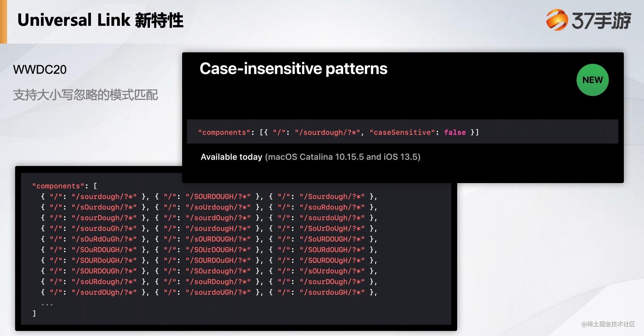
Task: Click the 37手游 logo icon
Action: coord(557,20)
